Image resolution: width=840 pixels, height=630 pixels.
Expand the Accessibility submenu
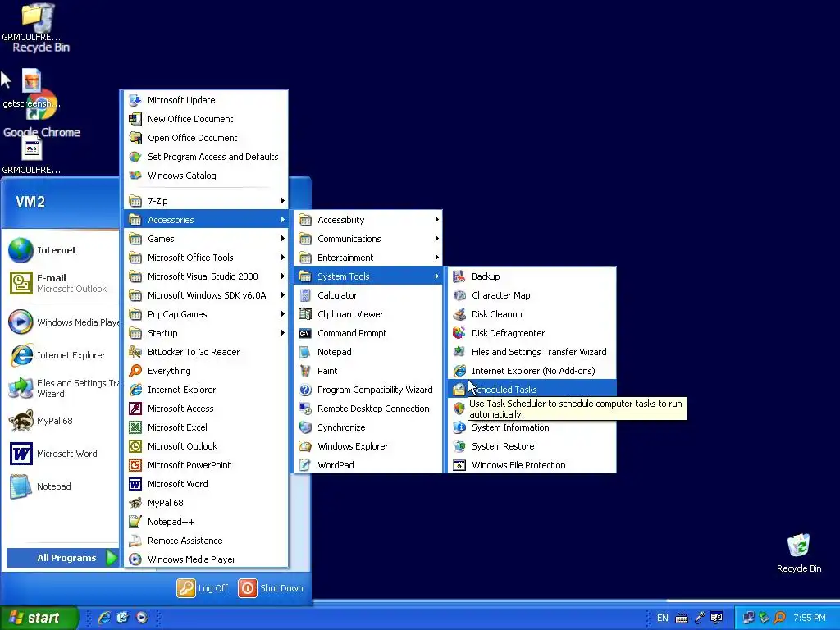(x=368, y=220)
